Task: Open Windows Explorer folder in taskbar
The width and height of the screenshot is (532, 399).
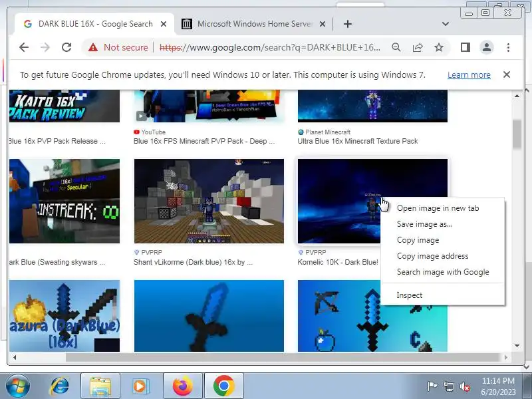Action: 100,386
